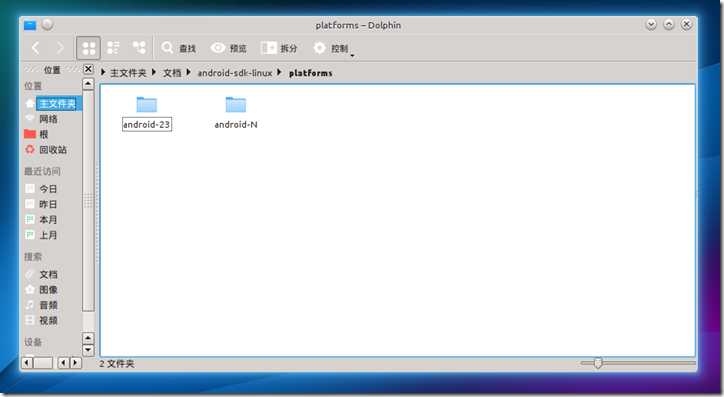Switch to details tree view mode
This screenshot has width=724, height=397.
point(139,48)
